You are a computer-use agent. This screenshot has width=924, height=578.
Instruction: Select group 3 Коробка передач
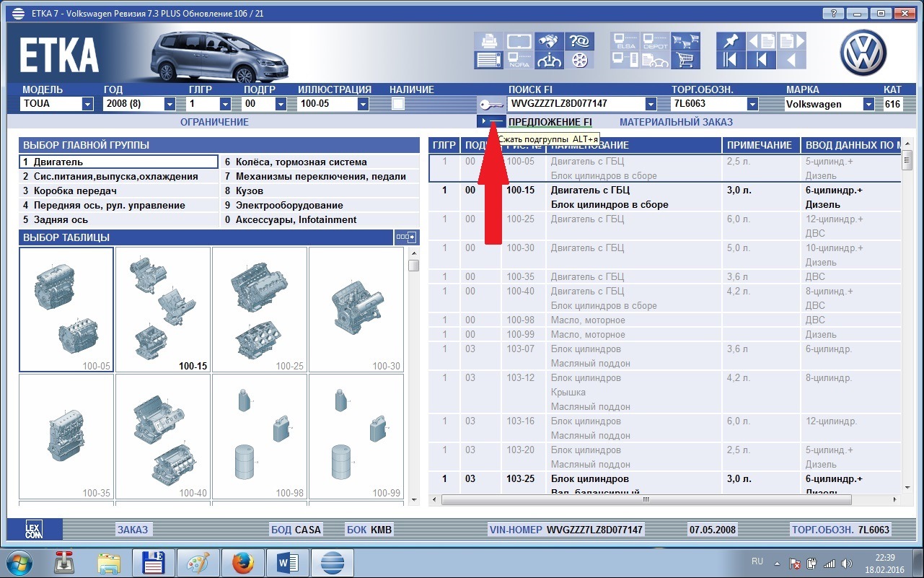[118, 191]
